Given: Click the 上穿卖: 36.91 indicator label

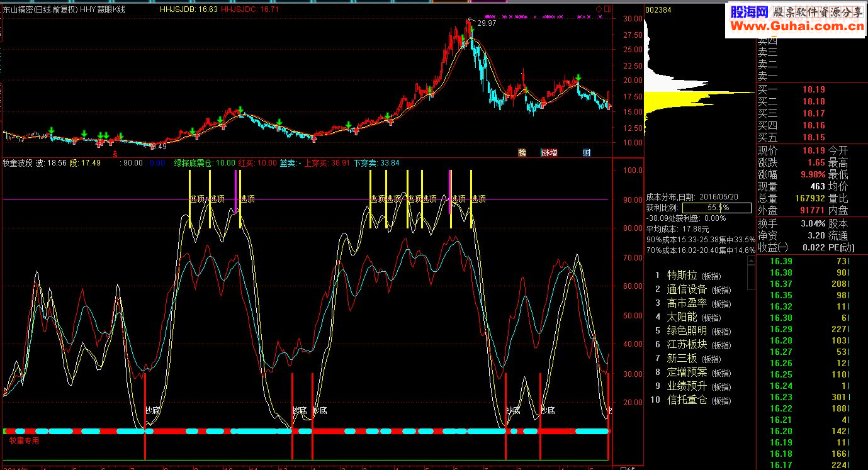Looking at the screenshot, I should (327, 163).
